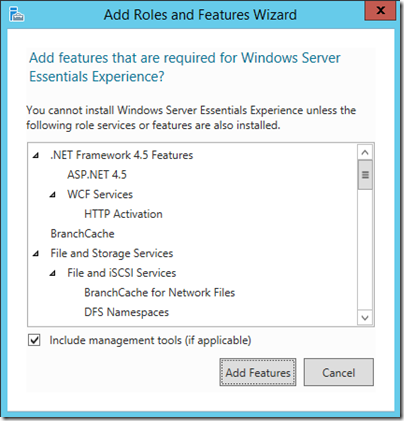Click the dialog heading about Essentials Experience
Screen dimensions: 404x421
pyautogui.click(x=185, y=67)
